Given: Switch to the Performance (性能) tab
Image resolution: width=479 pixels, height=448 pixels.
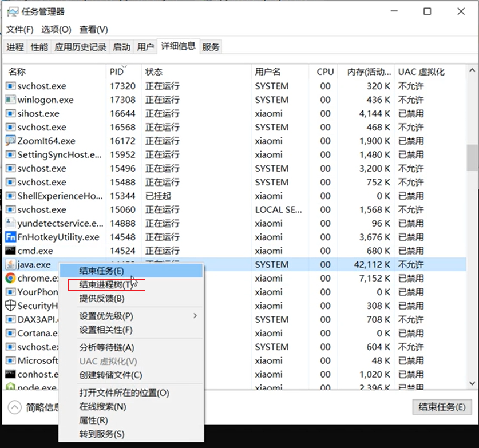Looking at the screenshot, I should (39, 47).
